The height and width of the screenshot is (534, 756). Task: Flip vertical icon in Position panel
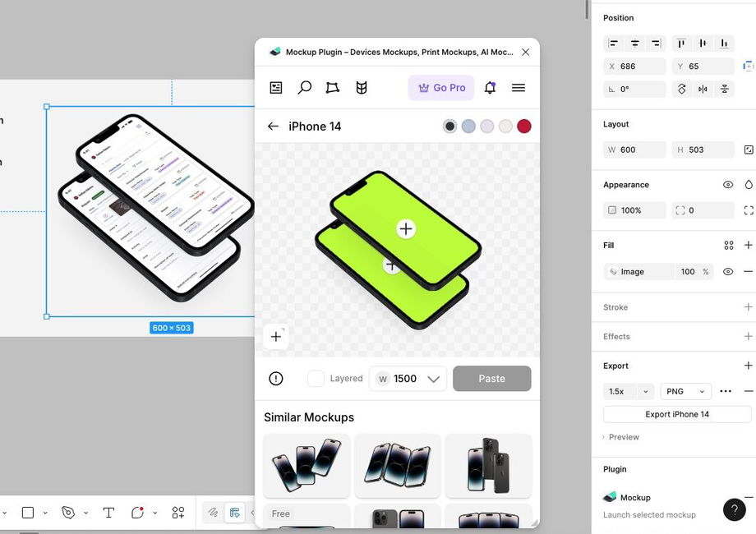(x=724, y=90)
